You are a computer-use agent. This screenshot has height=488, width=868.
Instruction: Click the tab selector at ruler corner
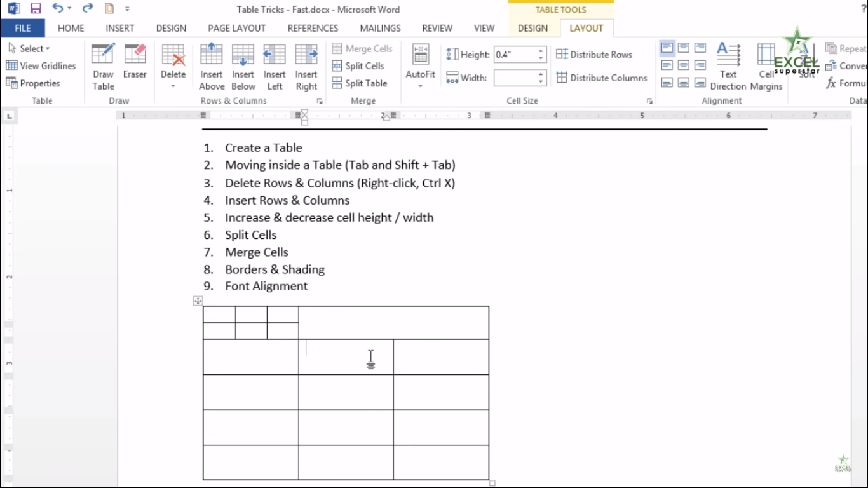coord(9,116)
